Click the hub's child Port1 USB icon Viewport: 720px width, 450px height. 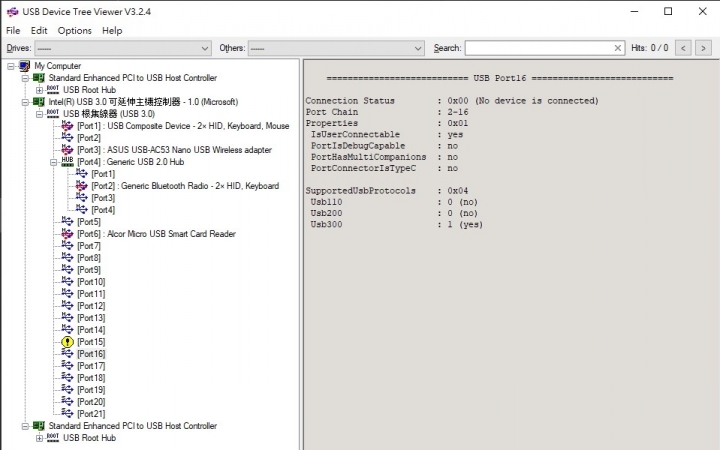[x=81, y=174]
